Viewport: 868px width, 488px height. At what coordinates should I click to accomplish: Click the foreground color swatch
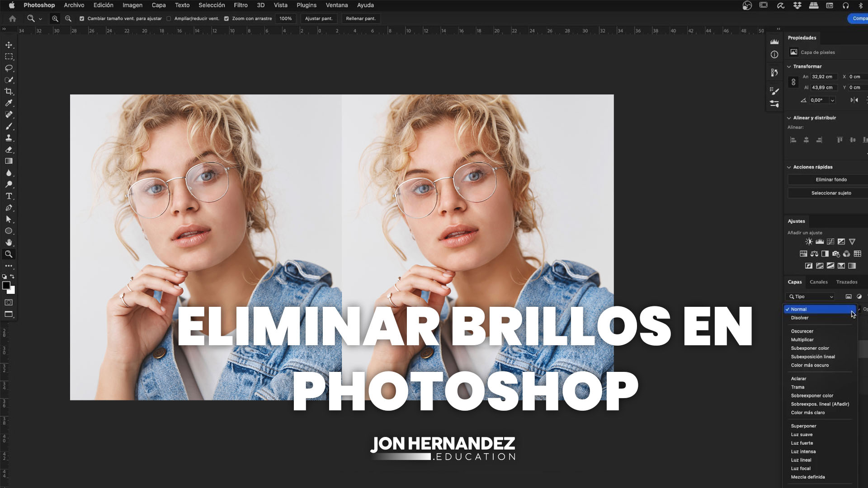click(6, 285)
